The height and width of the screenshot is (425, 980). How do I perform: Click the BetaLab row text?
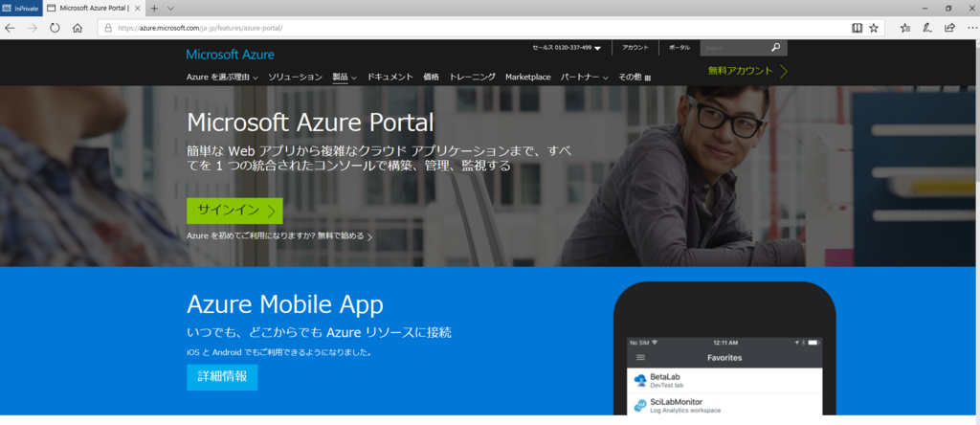[x=665, y=377]
